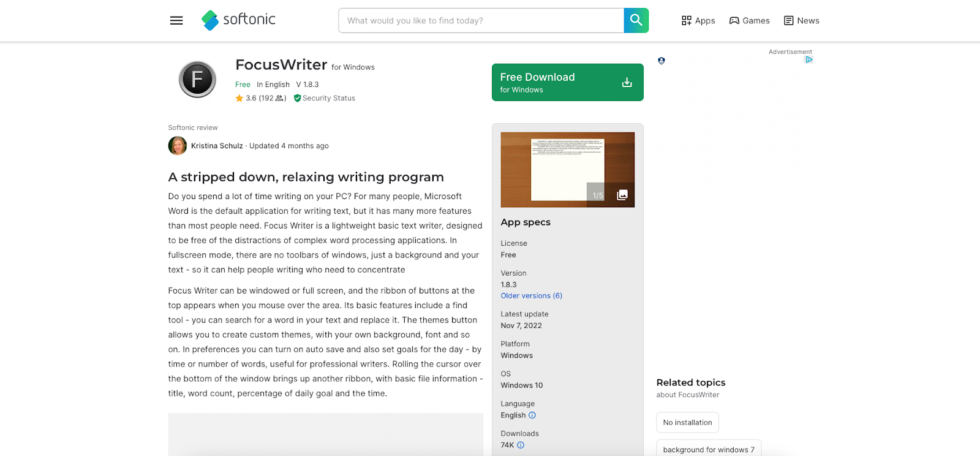Screen dimensions: 980x456
Task: Click the info icon next to English
Action: [532, 415]
